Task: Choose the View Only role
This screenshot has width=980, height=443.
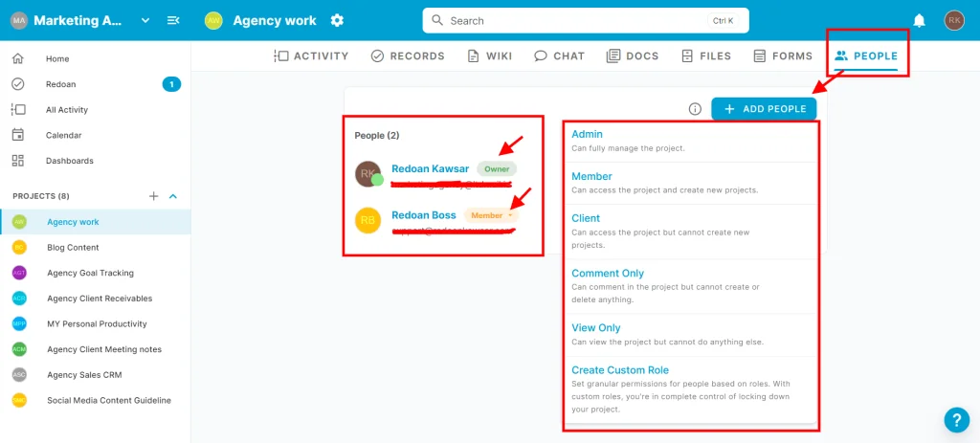Action: (x=596, y=328)
